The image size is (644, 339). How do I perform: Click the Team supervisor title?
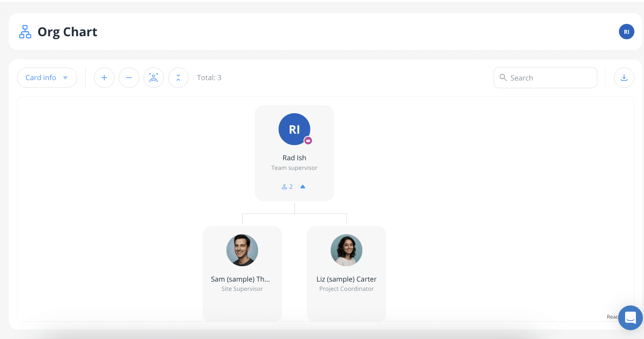(x=294, y=168)
